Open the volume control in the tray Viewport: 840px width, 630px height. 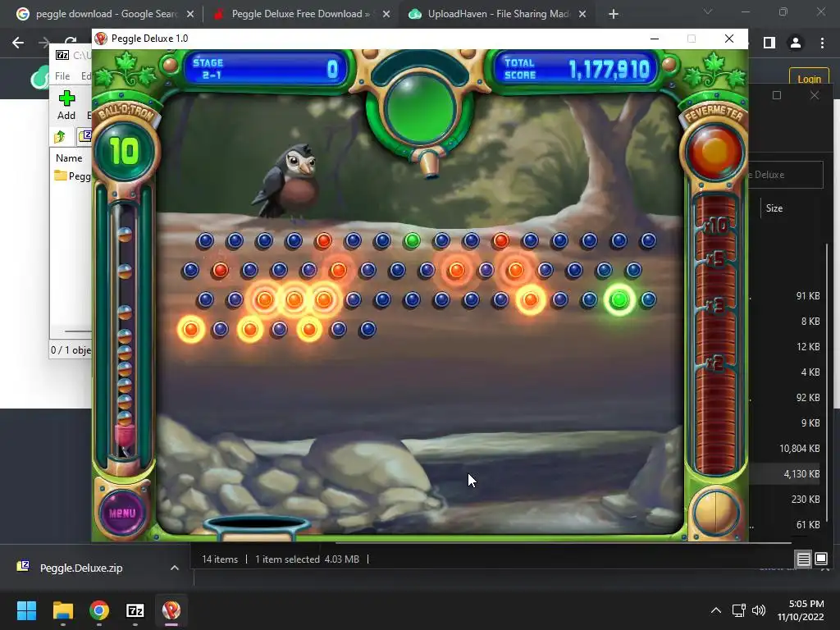[759, 610]
